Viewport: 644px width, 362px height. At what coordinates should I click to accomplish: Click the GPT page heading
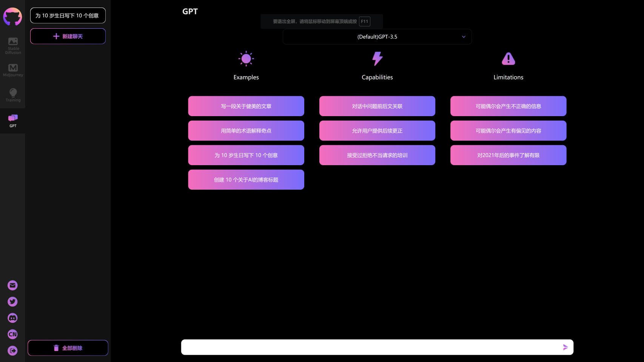tap(190, 11)
